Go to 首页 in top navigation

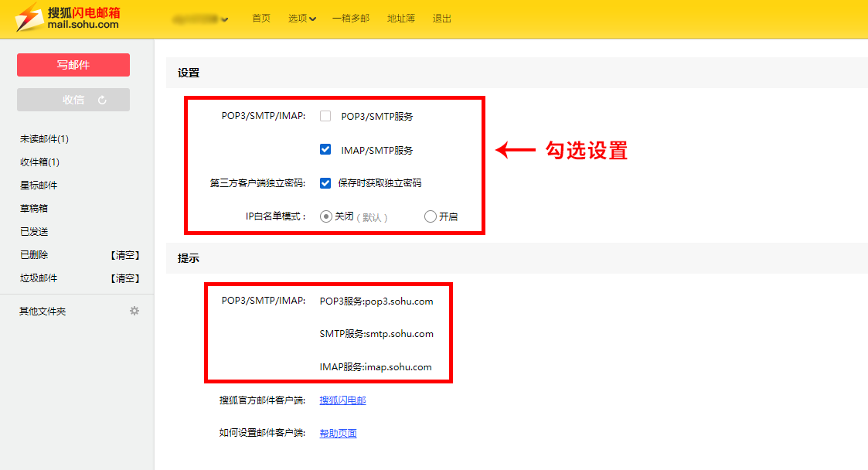pyautogui.click(x=261, y=19)
